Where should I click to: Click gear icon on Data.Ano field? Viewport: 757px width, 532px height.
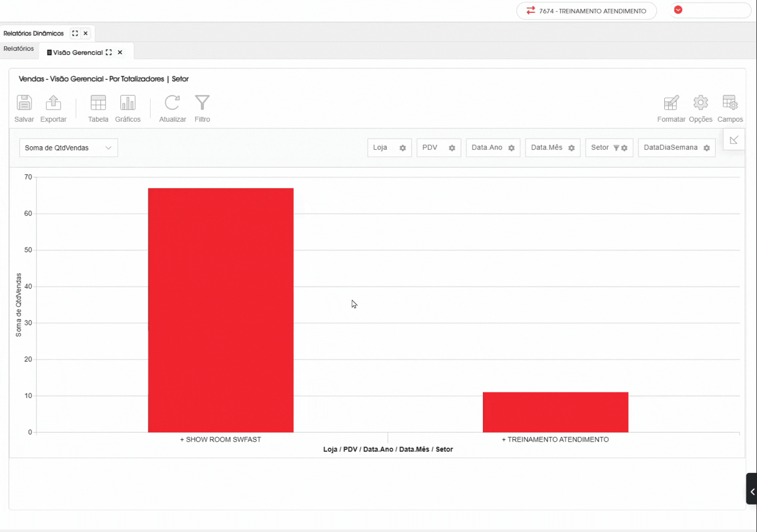(511, 148)
